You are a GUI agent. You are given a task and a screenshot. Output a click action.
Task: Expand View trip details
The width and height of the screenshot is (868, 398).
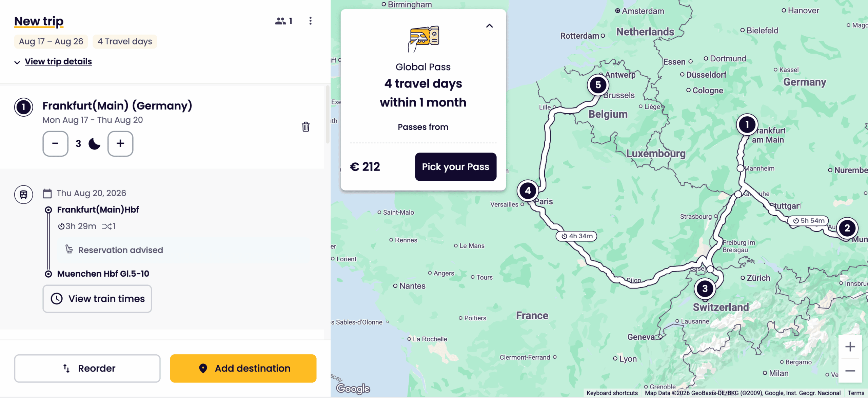point(58,61)
